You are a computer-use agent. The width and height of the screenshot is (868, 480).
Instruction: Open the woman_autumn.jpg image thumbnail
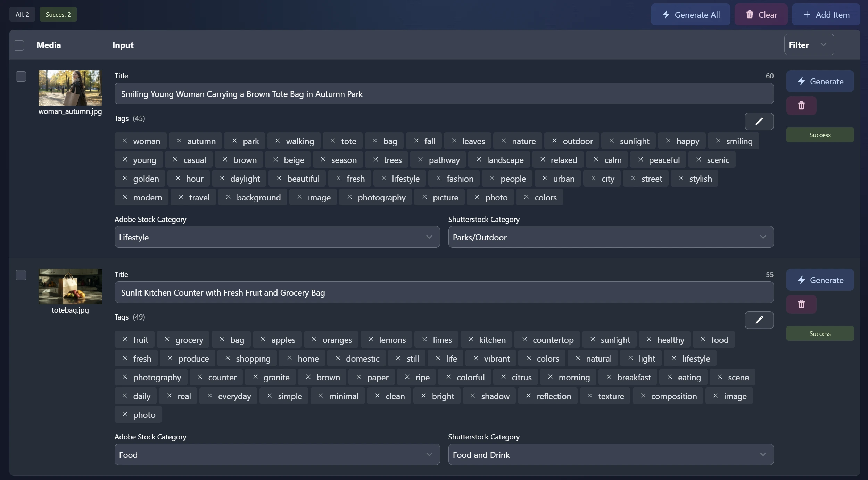click(x=70, y=88)
